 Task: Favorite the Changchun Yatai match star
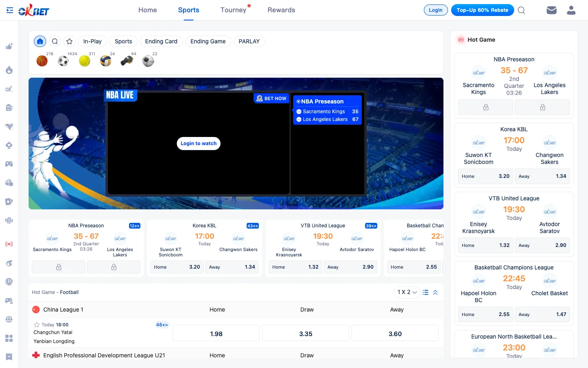[37, 325]
